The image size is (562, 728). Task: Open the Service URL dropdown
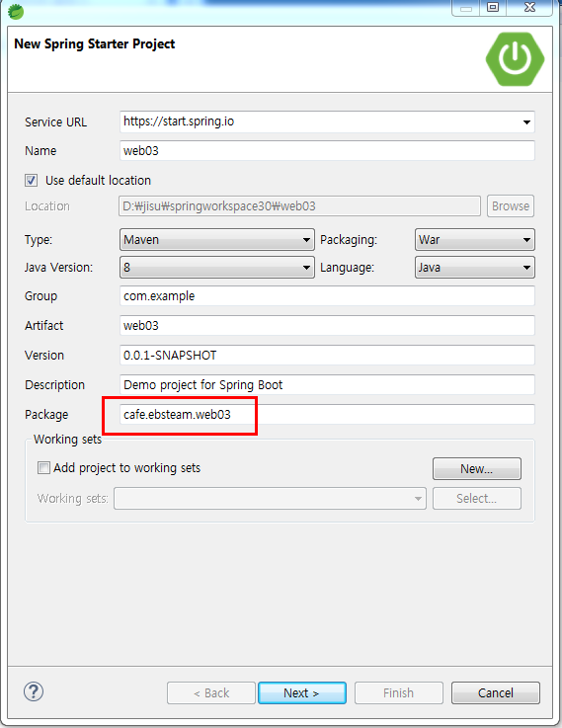[526, 122]
